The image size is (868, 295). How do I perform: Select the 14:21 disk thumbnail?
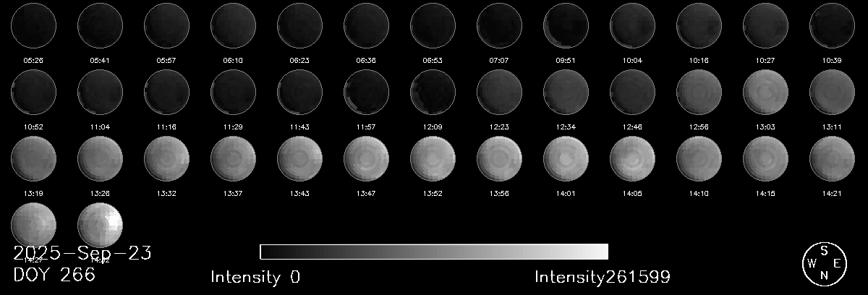coord(833,159)
